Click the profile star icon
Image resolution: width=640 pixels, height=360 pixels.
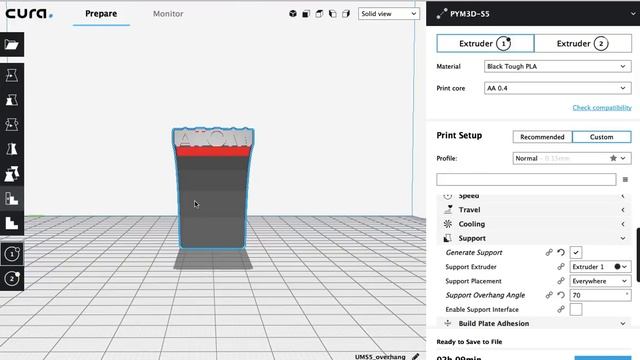point(613,158)
